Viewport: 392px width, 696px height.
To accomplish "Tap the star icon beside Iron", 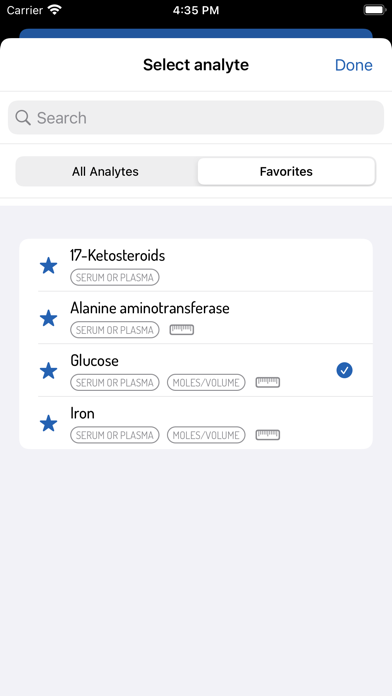I will tap(48, 423).
